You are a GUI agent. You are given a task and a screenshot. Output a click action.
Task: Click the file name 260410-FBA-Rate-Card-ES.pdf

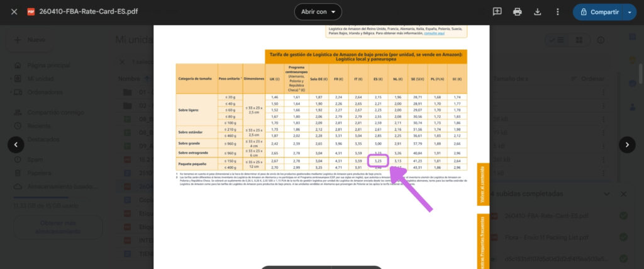coord(88,11)
